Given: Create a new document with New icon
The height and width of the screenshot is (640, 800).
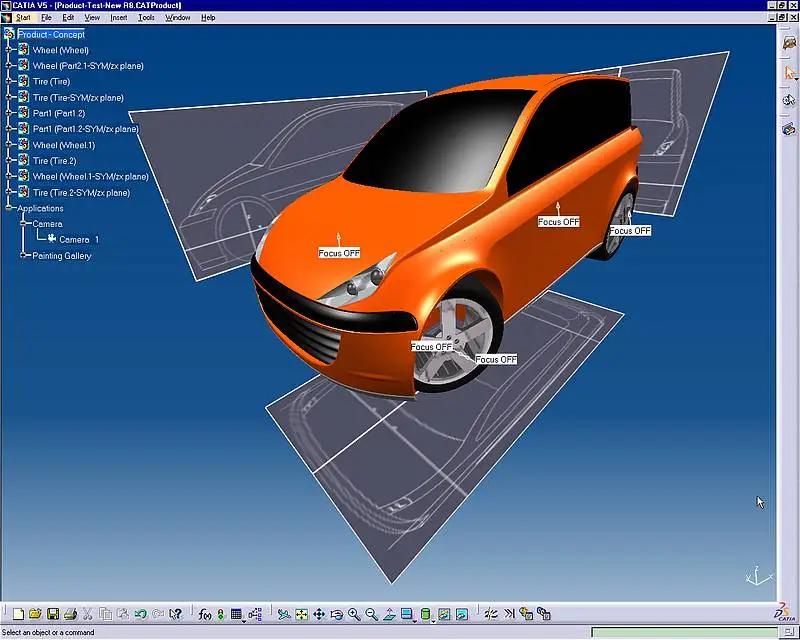Looking at the screenshot, I should coord(18,614).
